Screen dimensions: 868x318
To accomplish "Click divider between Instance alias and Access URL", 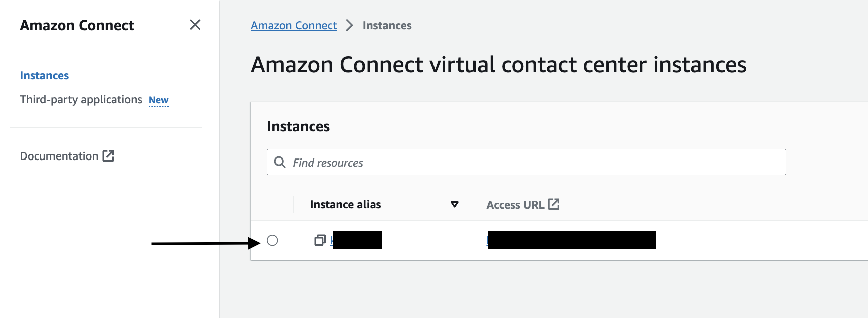I will pos(470,204).
